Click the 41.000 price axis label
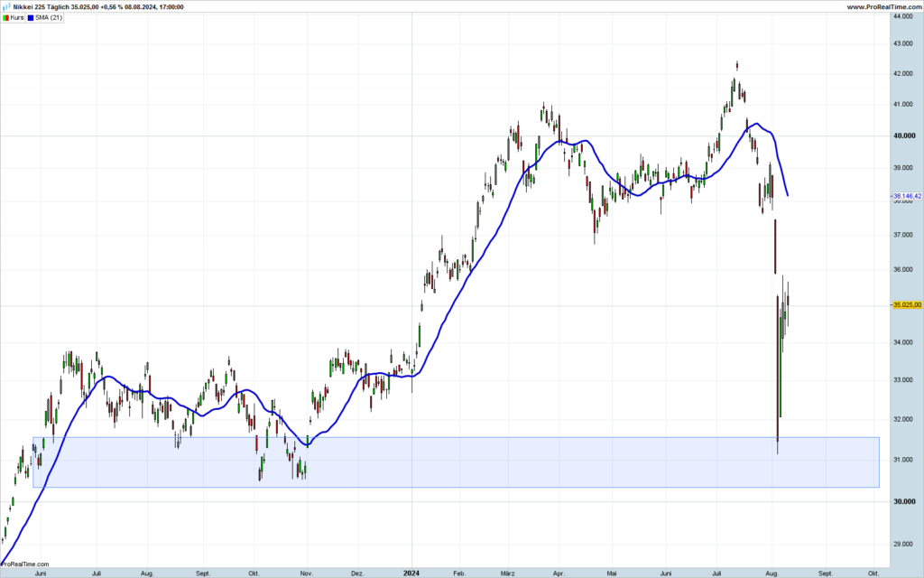This screenshot has width=924, height=578. click(x=902, y=105)
